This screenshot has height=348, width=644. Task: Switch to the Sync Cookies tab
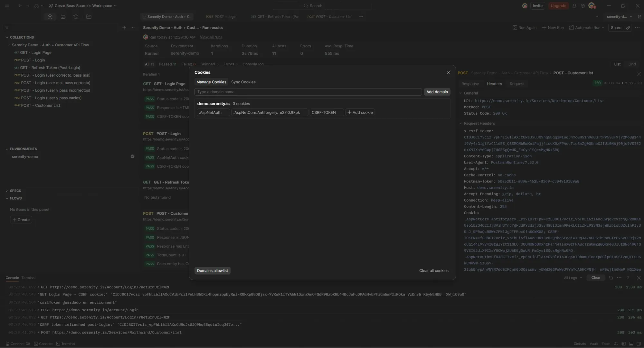click(243, 82)
